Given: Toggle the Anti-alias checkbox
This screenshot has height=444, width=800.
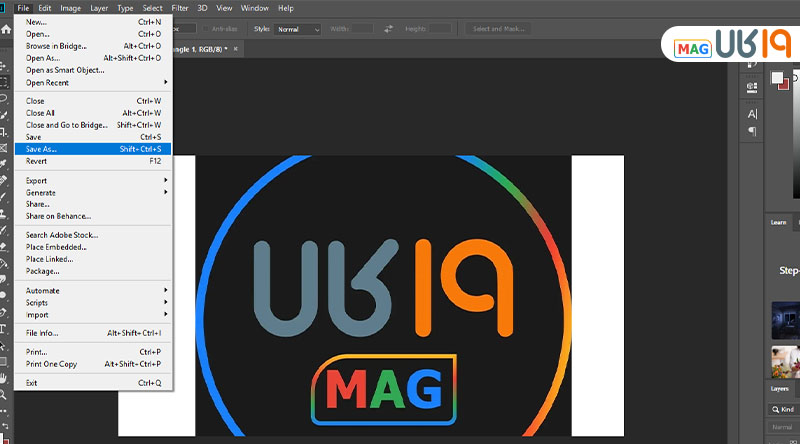Looking at the screenshot, I should click(x=206, y=29).
